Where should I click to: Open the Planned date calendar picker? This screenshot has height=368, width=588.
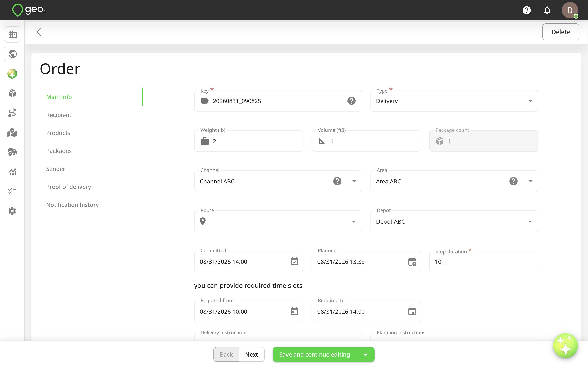[x=412, y=261]
